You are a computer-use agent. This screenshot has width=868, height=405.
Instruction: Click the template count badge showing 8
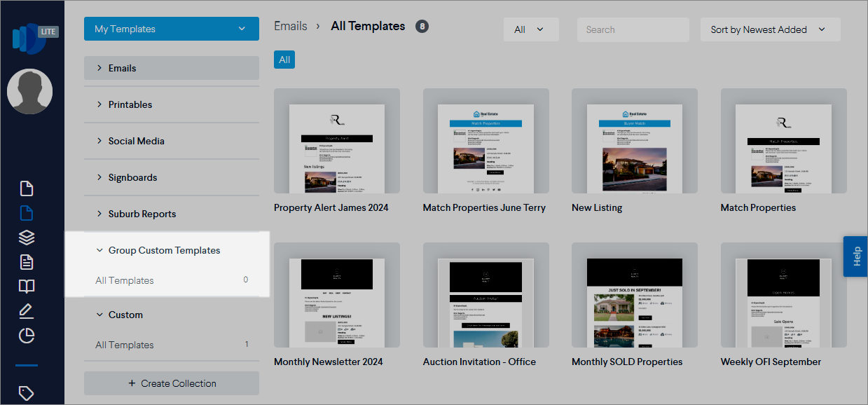[422, 27]
